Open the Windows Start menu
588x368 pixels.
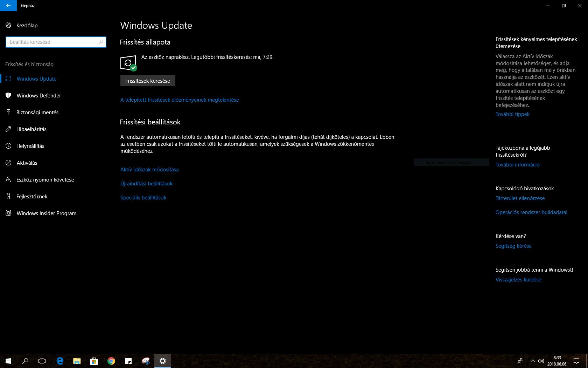[x=8, y=361]
